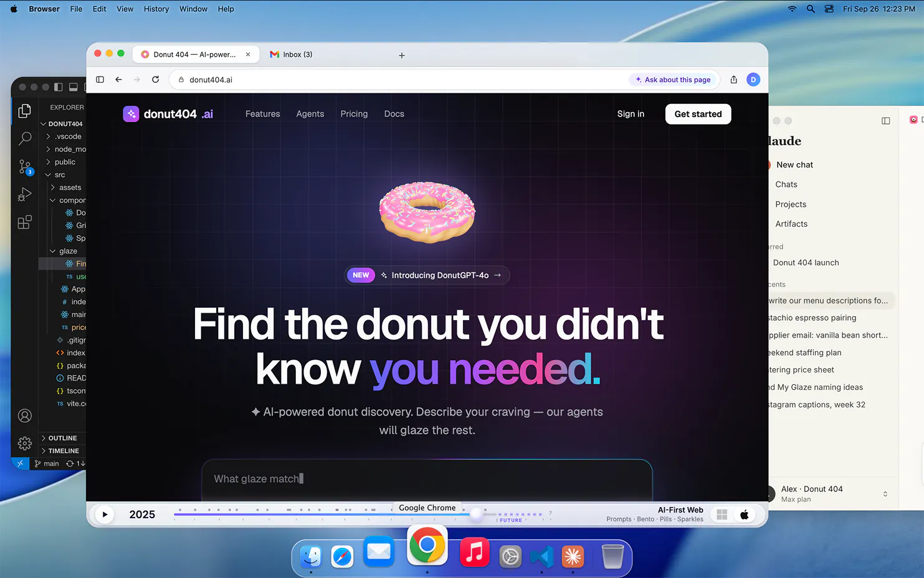Image resolution: width=924 pixels, height=578 pixels.
Task: Go back in the browser
Action: [118, 80]
